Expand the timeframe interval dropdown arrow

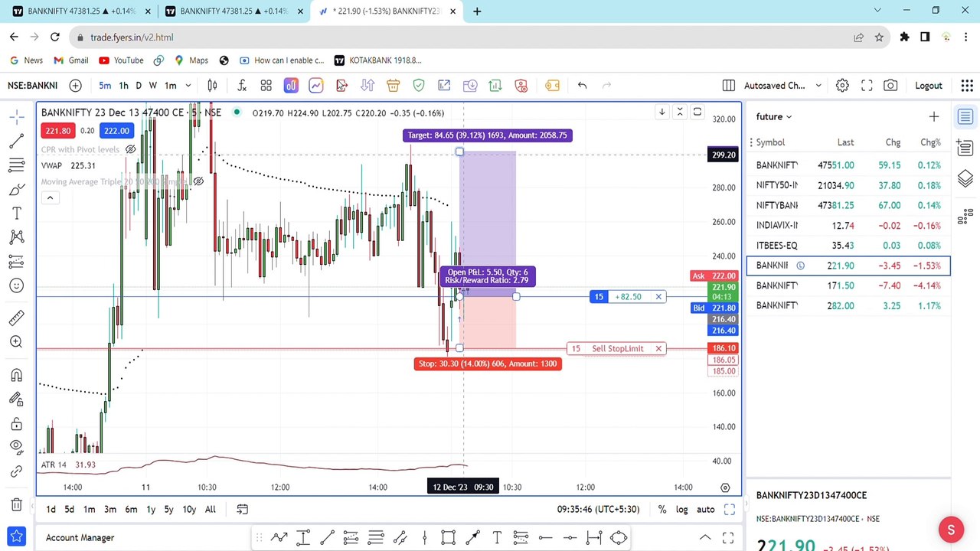point(188,86)
